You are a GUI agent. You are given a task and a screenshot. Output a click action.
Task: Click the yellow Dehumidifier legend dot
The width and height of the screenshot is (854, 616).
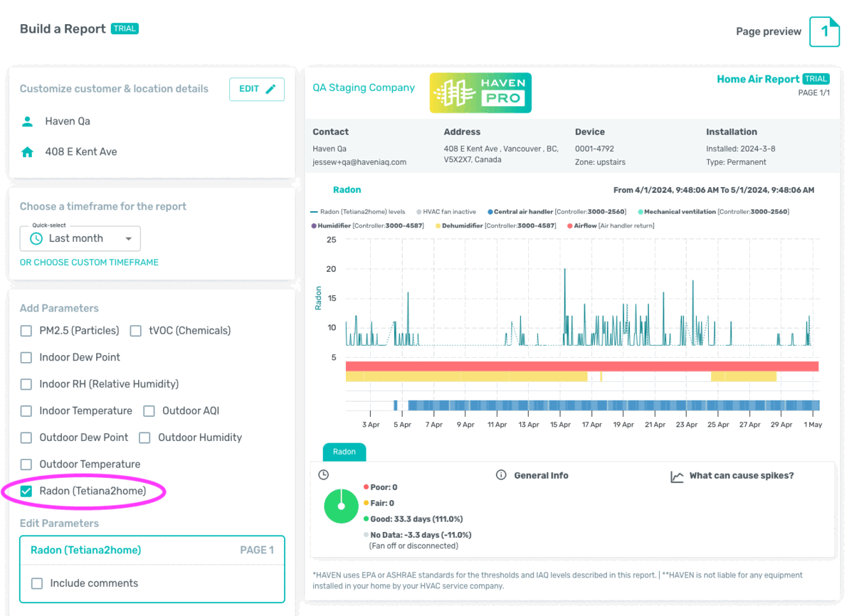(x=438, y=225)
